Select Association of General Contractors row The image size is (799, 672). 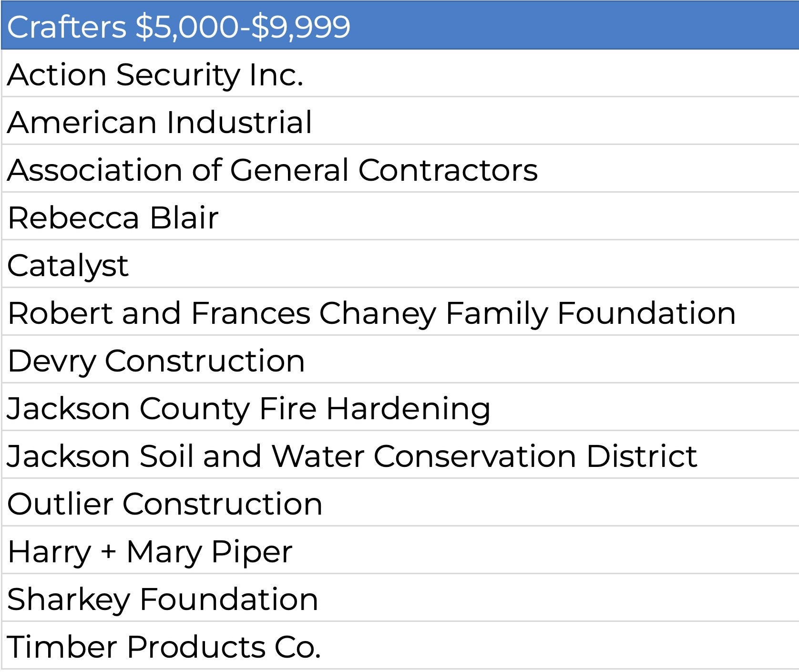pos(272,170)
